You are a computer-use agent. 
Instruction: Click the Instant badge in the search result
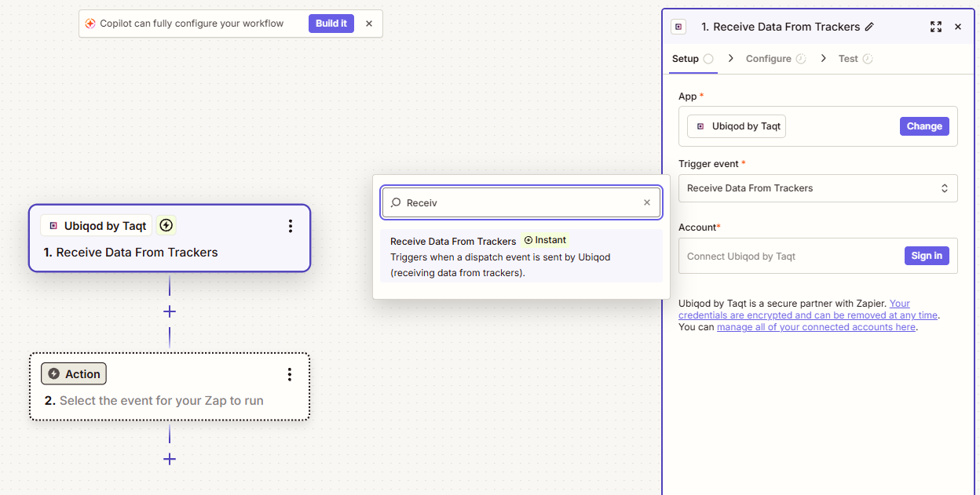pyautogui.click(x=545, y=240)
